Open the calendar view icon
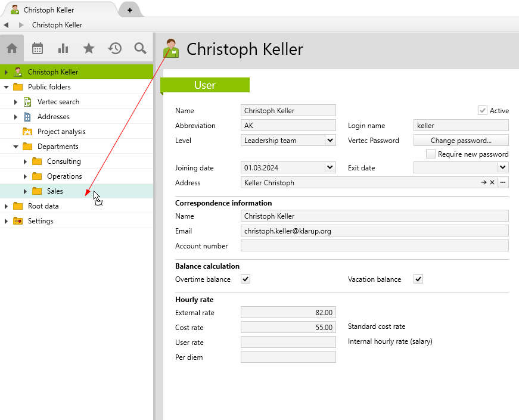The image size is (519, 420). tap(38, 49)
